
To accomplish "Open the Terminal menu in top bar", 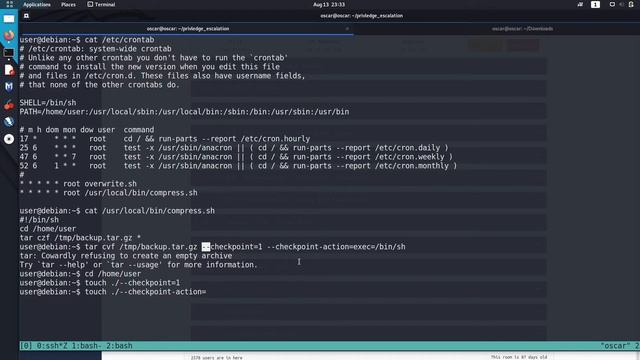I will [101, 4].
